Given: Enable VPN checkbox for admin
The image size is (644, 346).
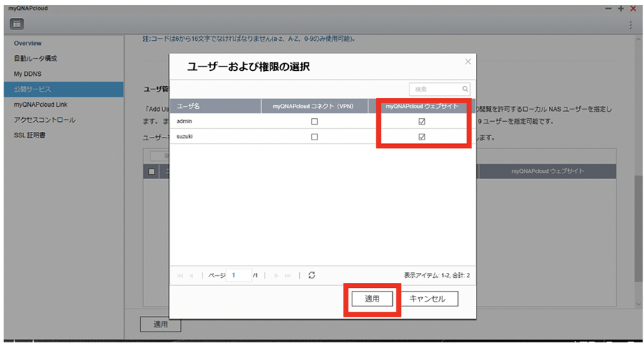Looking at the screenshot, I should pyautogui.click(x=315, y=121).
